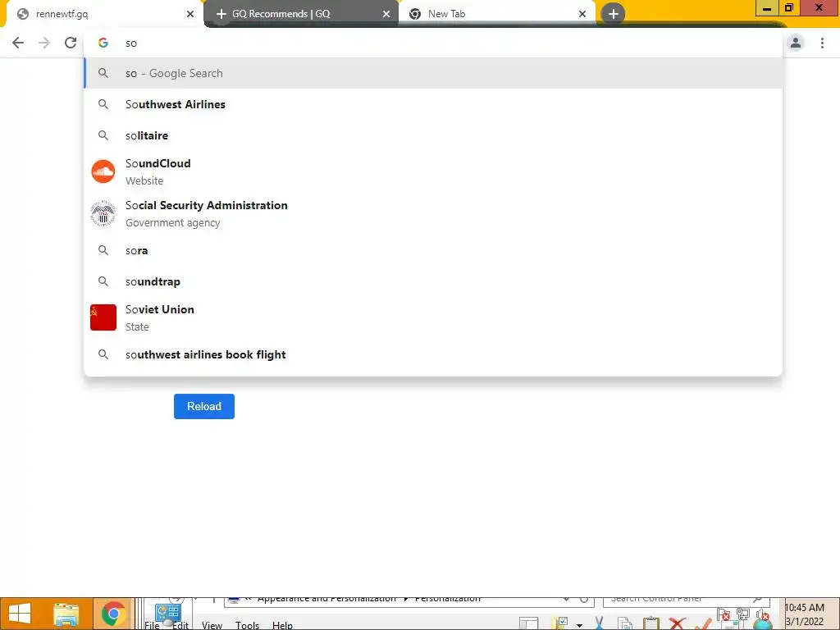
Task: Close the GQ Recommends tab
Action: [386, 14]
